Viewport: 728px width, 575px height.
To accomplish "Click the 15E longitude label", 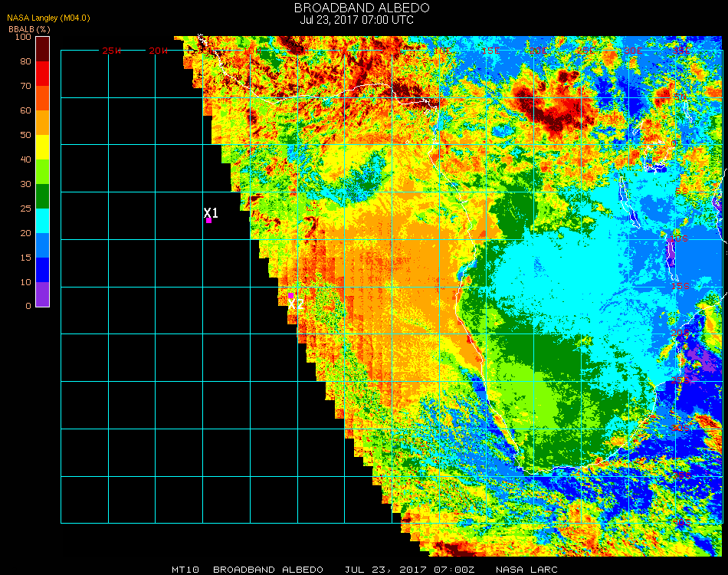I will tap(490, 51).
